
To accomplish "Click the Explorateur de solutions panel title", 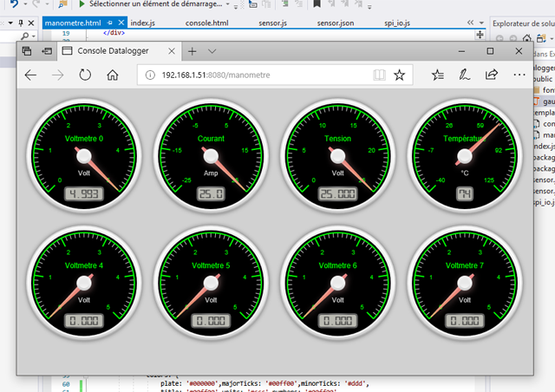I will click(x=524, y=23).
